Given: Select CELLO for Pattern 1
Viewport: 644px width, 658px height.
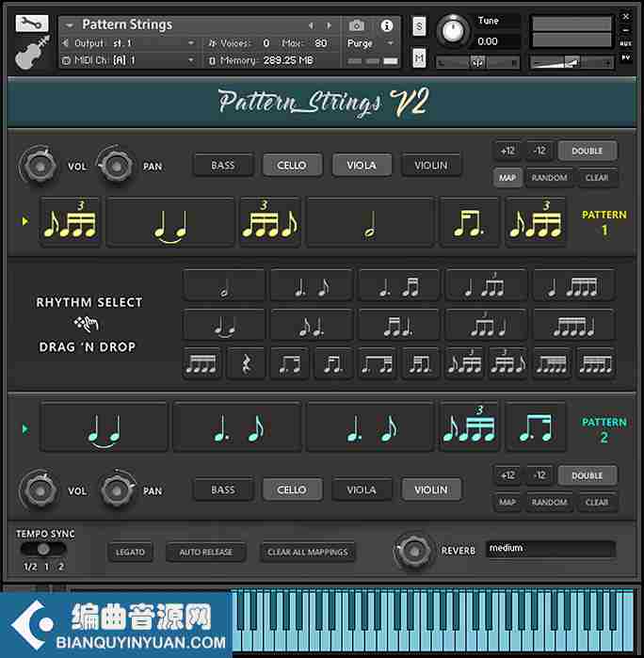Looking at the screenshot, I should (x=292, y=165).
